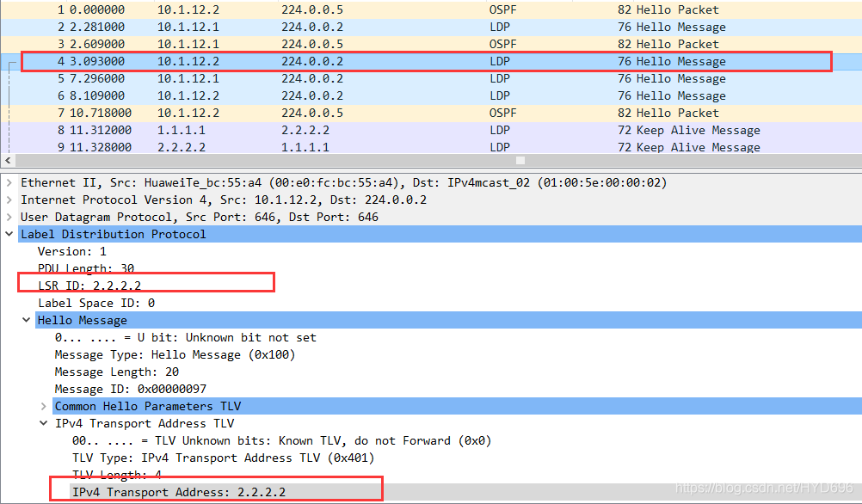Expand the Internet Protocol Version 4 row
This screenshot has height=504, width=862.
(9, 200)
